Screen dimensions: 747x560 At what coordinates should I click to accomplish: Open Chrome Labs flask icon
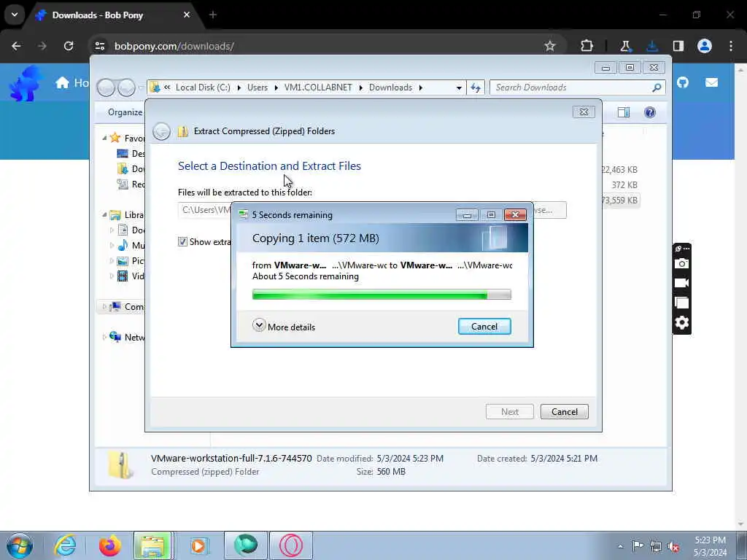[x=625, y=46]
